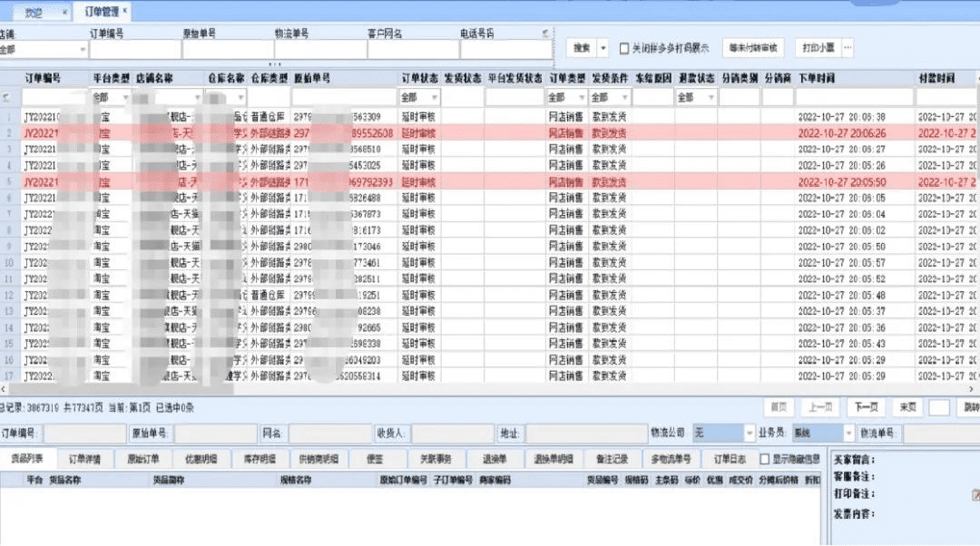980x546 pixels.
Task: Open 订单状态 column filter dropdown
Action: [435, 97]
